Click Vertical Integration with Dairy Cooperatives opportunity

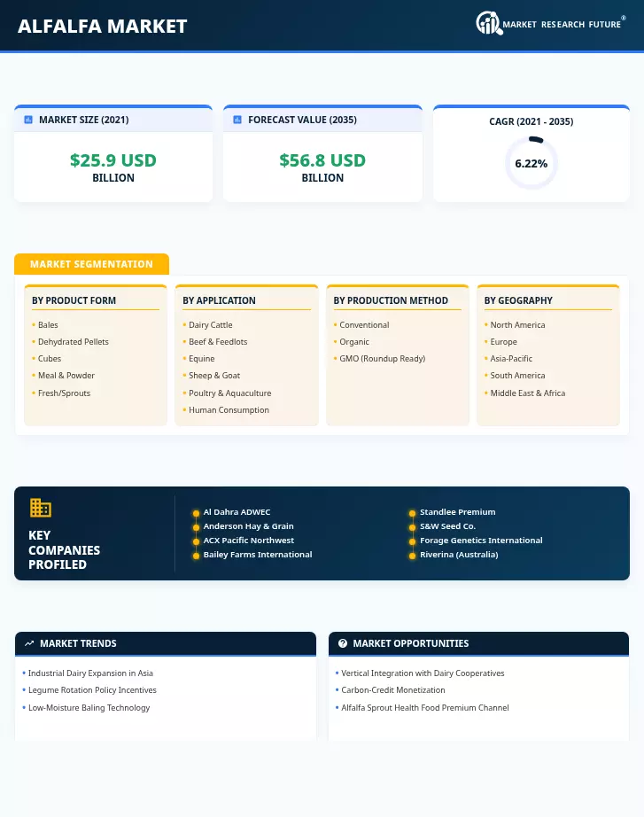click(x=423, y=673)
